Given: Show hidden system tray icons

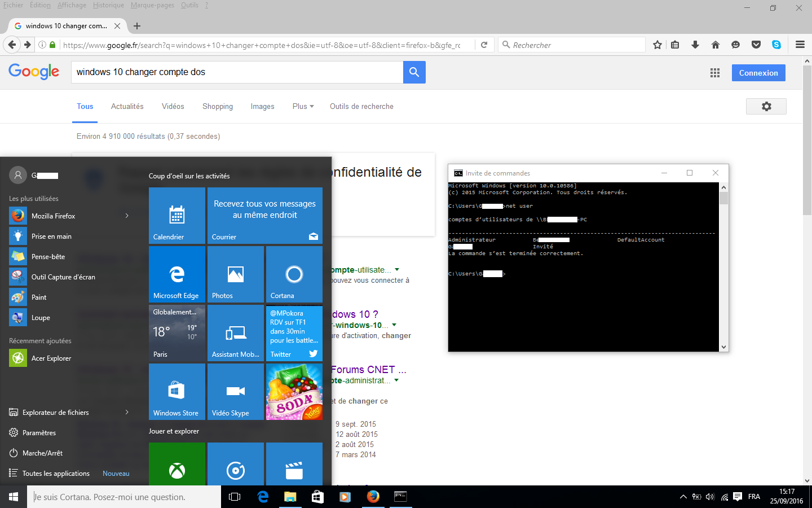Looking at the screenshot, I should pyautogui.click(x=683, y=497).
